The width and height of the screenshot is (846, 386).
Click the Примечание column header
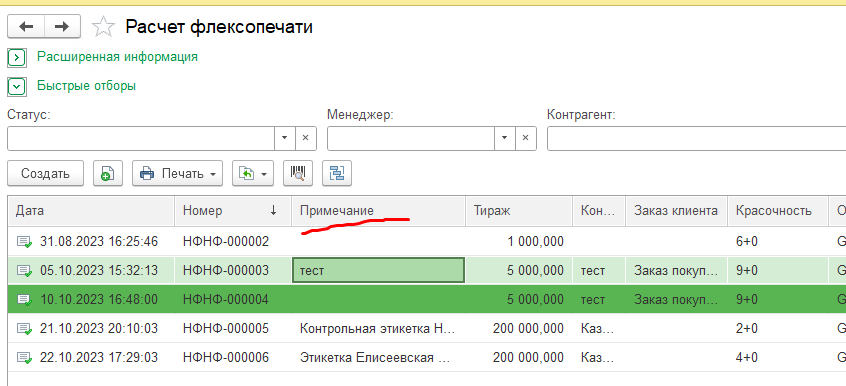[x=378, y=211]
